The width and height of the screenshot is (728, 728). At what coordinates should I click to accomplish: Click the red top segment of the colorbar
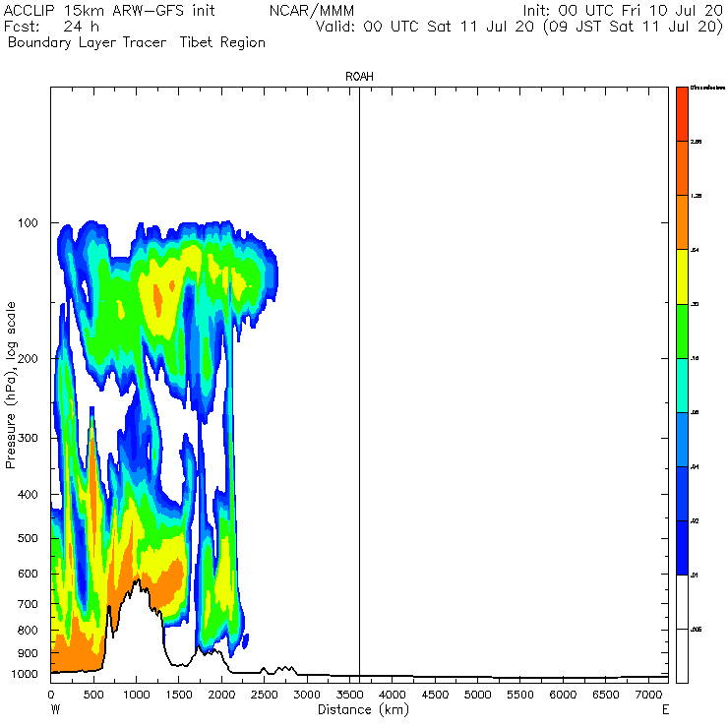click(x=682, y=114)
